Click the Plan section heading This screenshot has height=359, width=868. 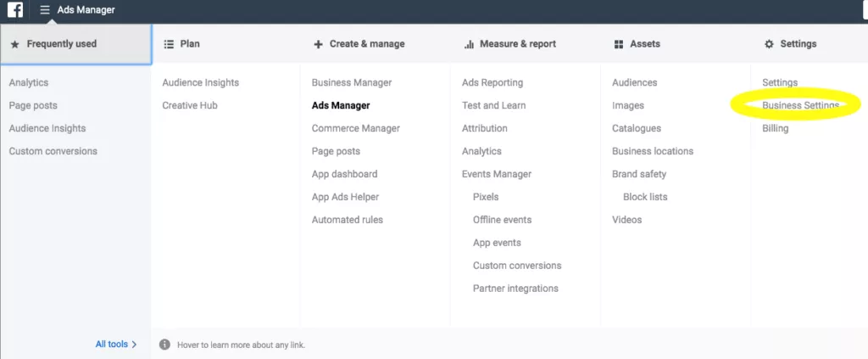190,44
